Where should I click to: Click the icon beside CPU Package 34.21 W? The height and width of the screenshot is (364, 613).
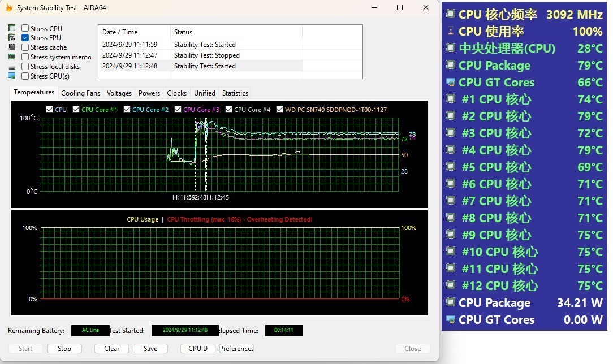pos(450,302)
